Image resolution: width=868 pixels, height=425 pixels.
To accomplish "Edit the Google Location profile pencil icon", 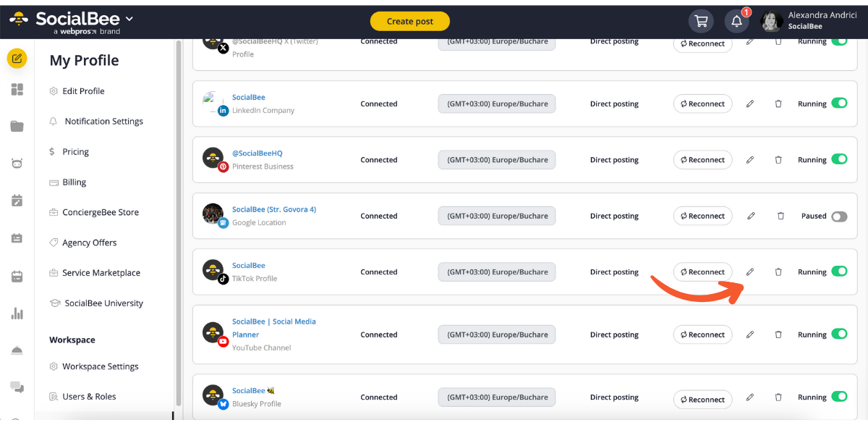I will [751, 216].
